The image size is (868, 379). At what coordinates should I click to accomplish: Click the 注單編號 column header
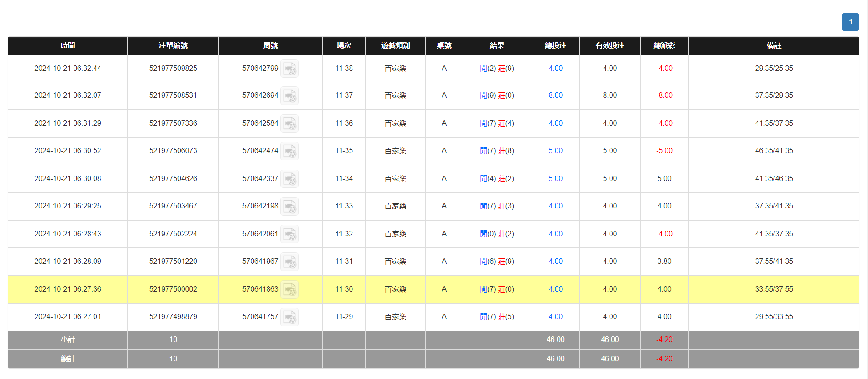click(173, 46)
